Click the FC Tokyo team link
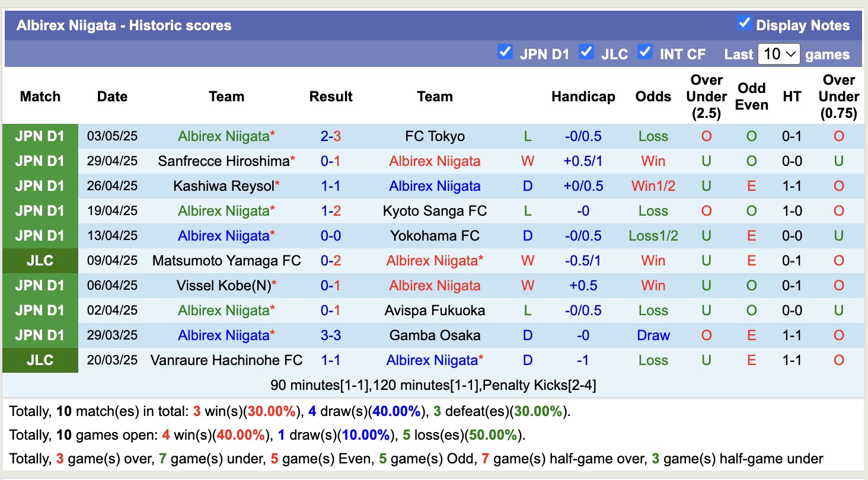Viewport: 868px width, 480px height. coord(435,136)
